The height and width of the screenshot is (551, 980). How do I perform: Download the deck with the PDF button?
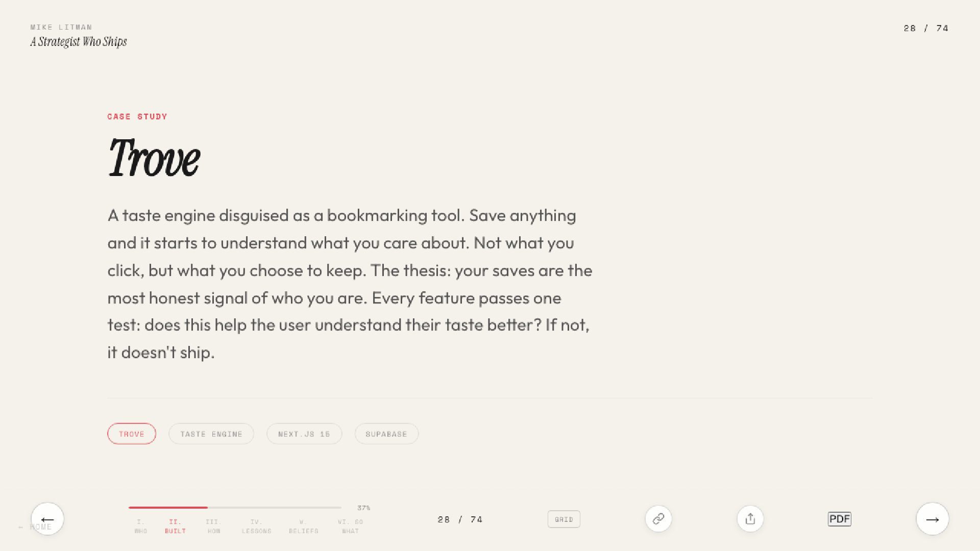[839, 519]
